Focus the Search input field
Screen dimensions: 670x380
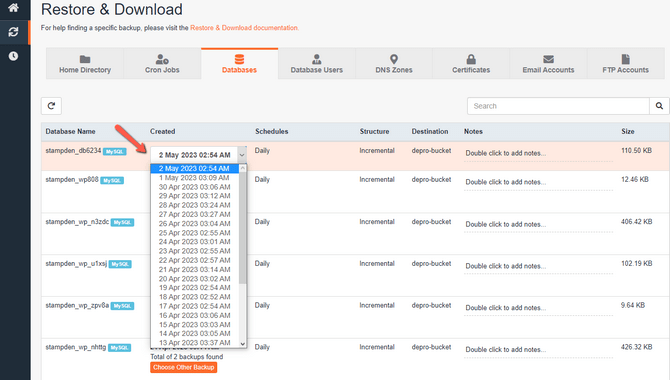558,106
